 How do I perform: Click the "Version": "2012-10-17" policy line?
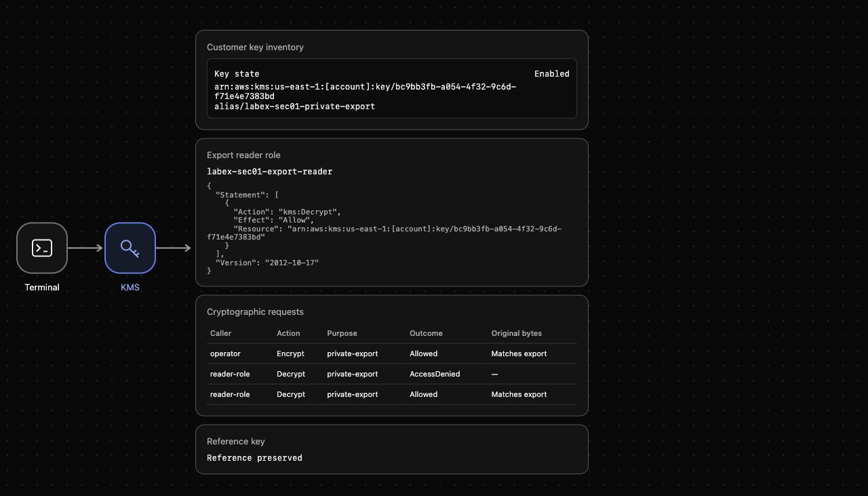coord(267,263)
